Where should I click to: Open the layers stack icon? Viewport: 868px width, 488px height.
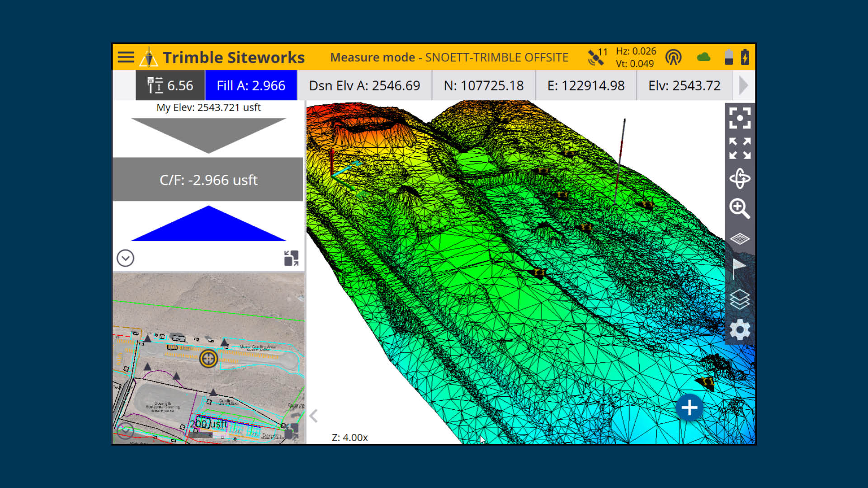click(740, 299)
